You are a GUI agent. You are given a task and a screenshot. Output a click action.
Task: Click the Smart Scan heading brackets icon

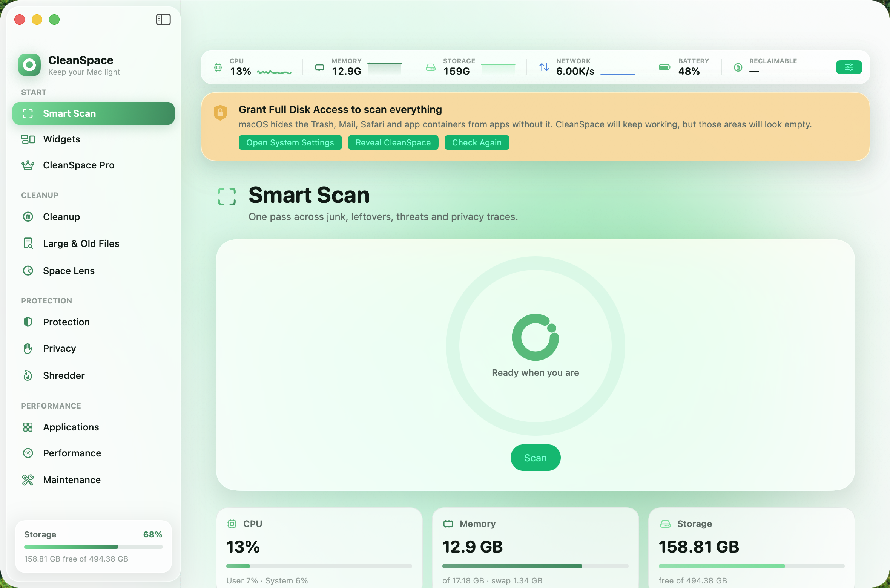pyautogui.click(x=227, y=196)
